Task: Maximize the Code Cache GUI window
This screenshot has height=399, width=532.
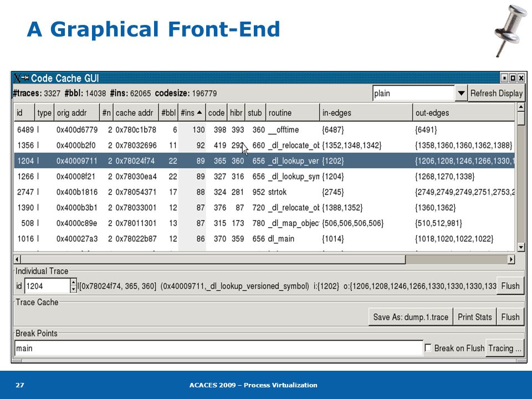Action: pos(513,78)
